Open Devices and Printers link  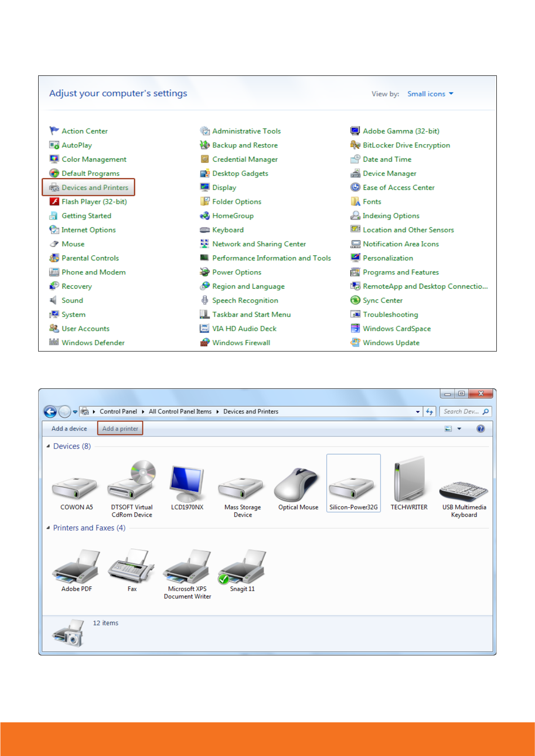click(x=95, y=188)
